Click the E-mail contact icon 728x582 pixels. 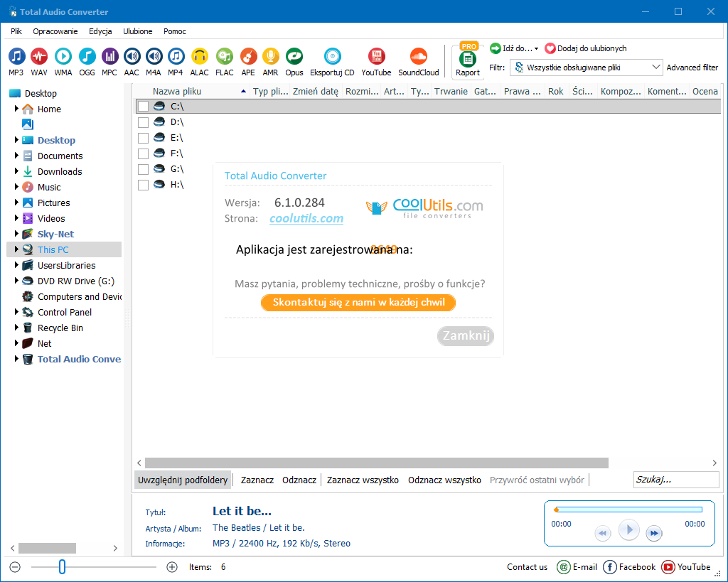click(x=563, y=566)
